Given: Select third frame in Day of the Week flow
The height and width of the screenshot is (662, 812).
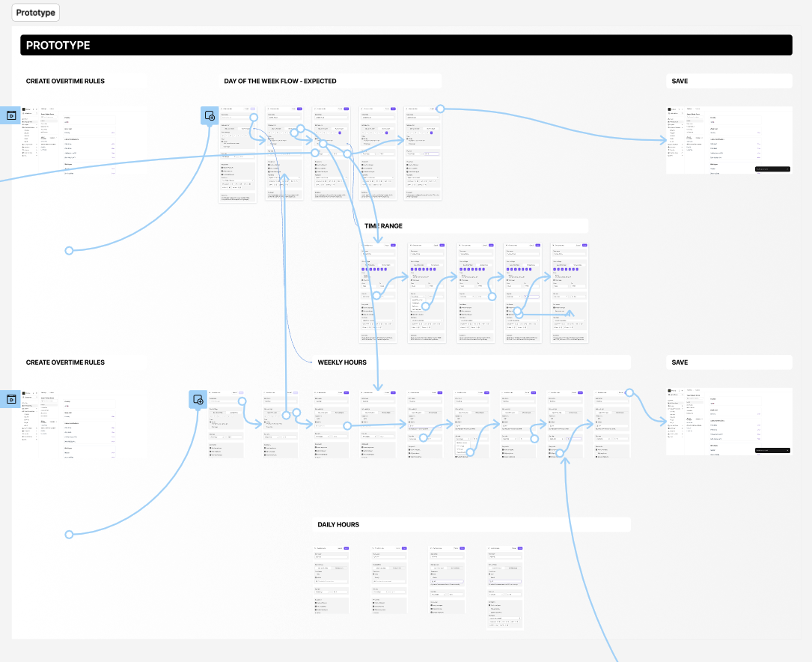Looking at the screenshot, I should click(x=332, y=154).
